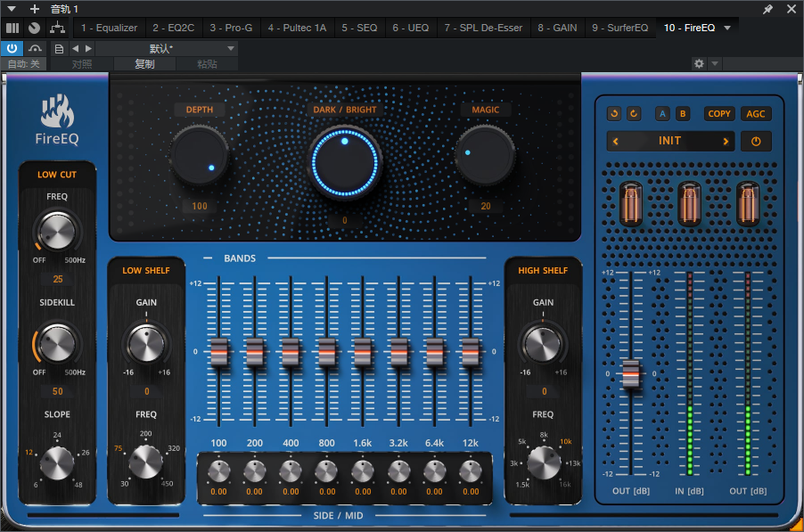Click the SIDEKILL knob

[57, 343]
